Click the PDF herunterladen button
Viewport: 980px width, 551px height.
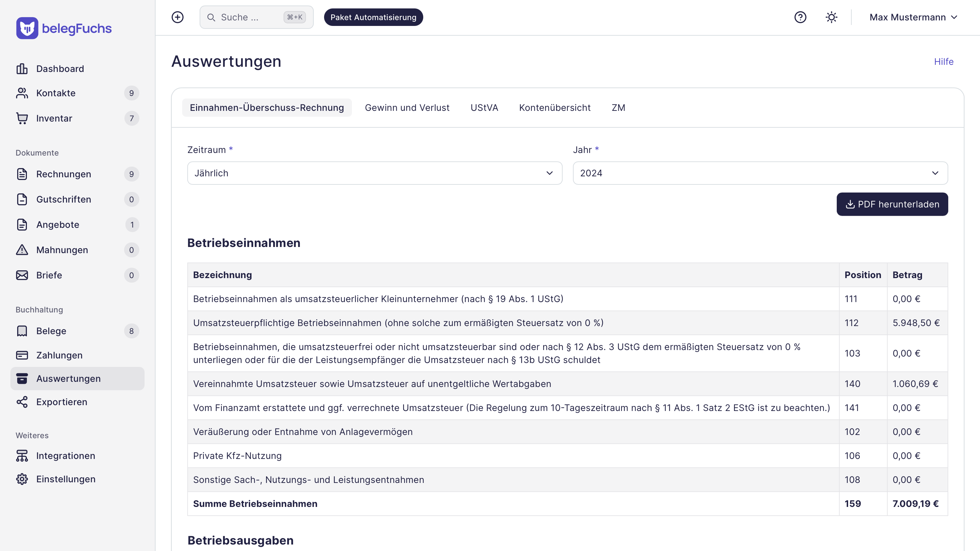click(x=892, y=204)
